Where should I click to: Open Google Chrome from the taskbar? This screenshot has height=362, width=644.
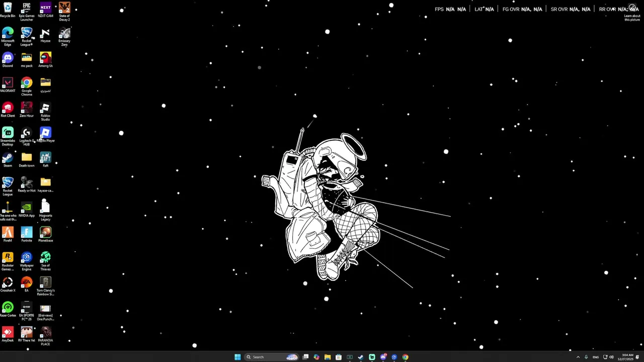tap(405, 357)
